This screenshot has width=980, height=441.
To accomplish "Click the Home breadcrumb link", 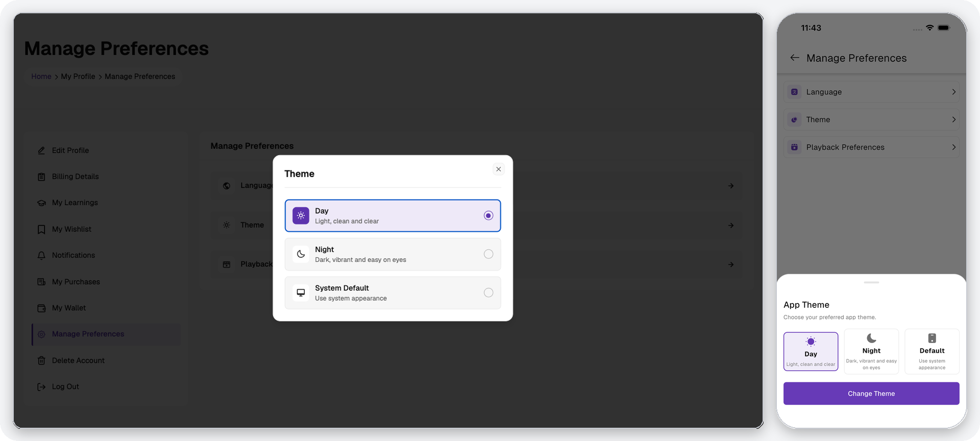I will click(x=41, y=77).
